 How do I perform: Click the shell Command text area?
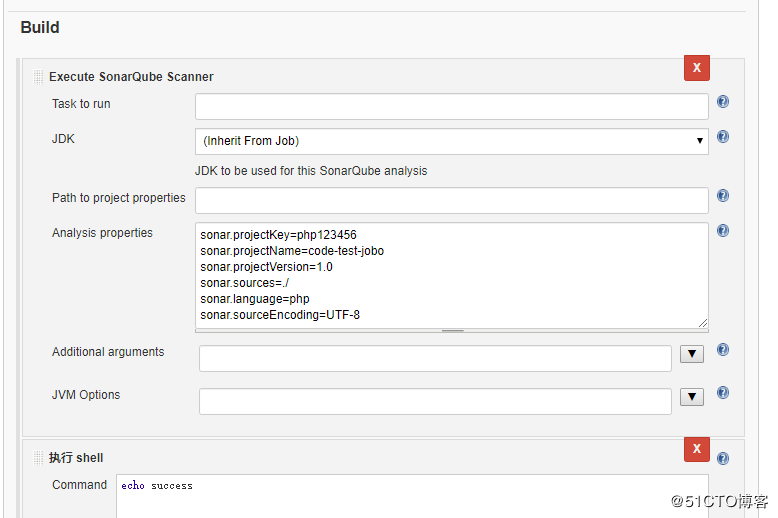click(x=412, y=496)
